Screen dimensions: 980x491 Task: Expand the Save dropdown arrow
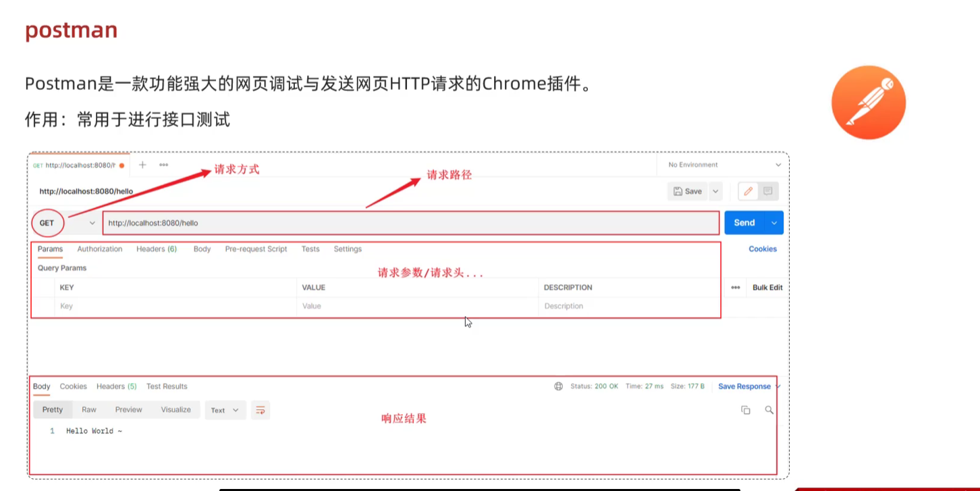tap(715, 191)
